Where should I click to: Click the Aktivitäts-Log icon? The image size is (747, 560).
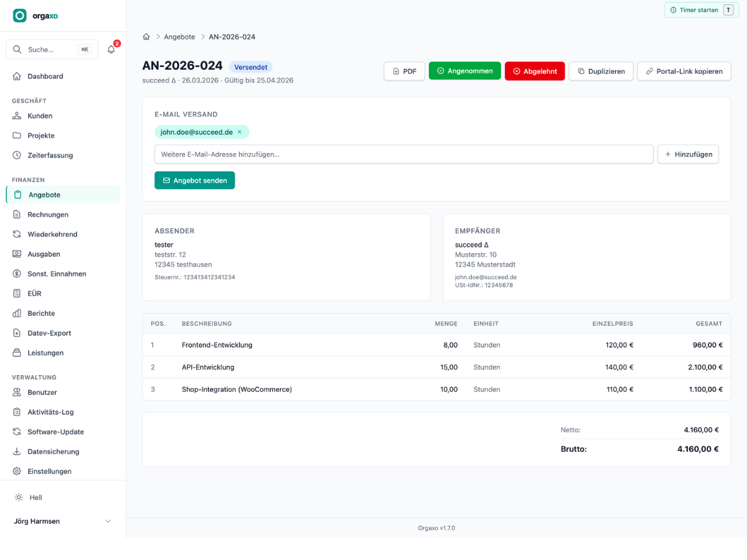(17, 412)
